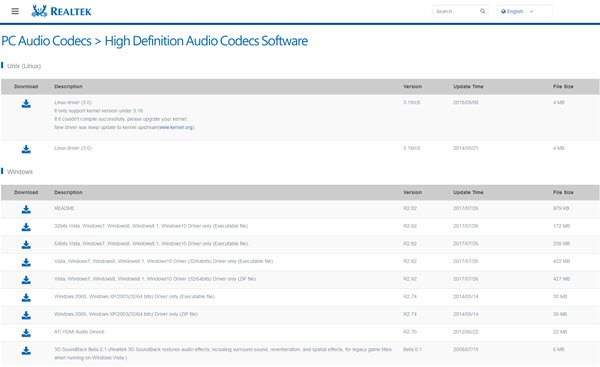600x367 pixels.
Task: Download Linux driver dated 2014/05/21
Action: tap(26, 149)
